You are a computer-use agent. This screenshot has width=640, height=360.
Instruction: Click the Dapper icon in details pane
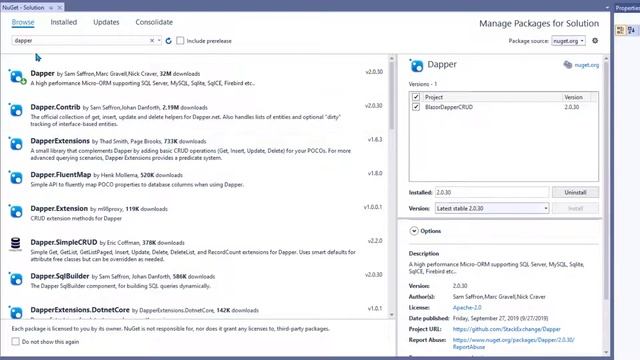pyautogui.click(x=416, y=65)
